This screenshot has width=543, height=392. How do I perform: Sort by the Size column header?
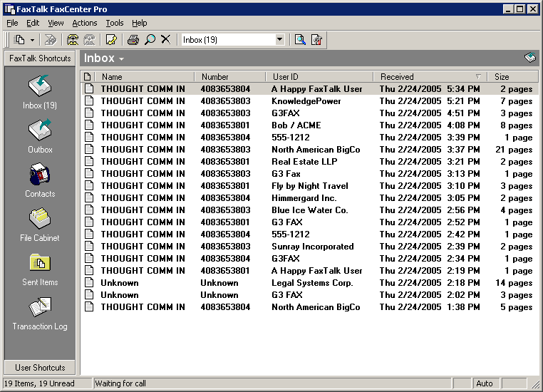[x=513, y=76]
